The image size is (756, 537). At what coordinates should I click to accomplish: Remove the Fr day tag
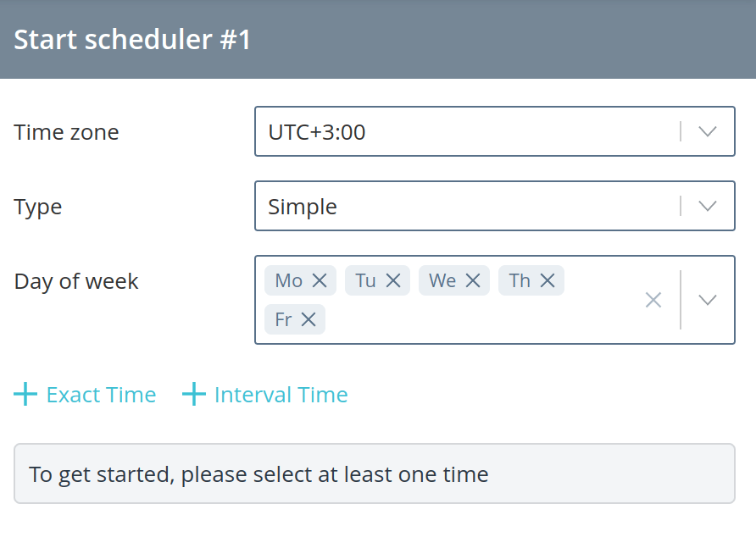309,319
